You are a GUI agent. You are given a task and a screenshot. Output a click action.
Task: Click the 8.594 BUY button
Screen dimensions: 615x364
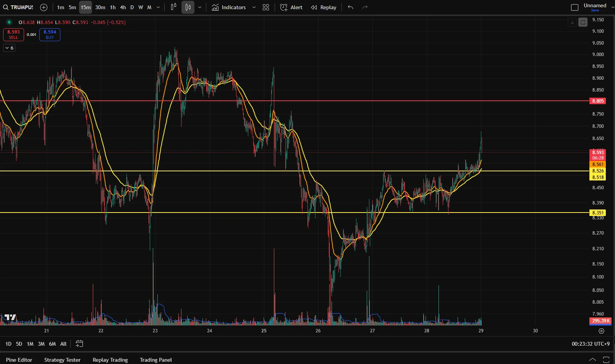[50, 35]
